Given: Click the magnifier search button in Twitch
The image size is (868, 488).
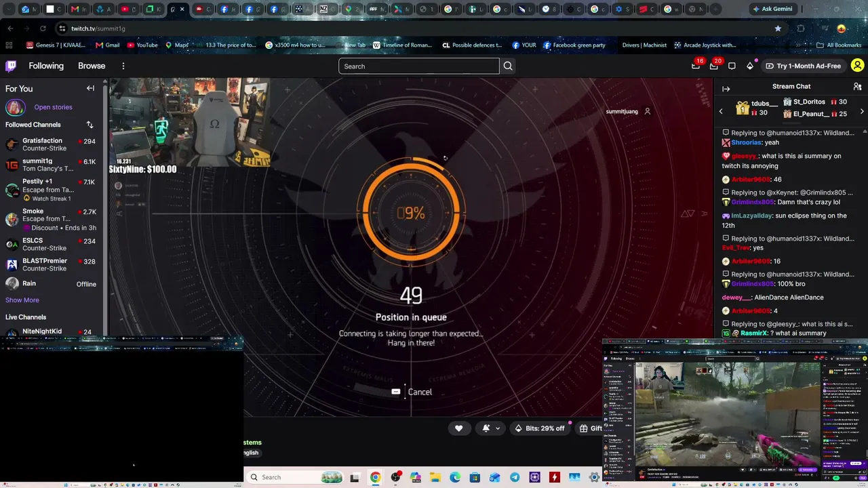Looking at the screenshot, I should click(x=508, y=66).
